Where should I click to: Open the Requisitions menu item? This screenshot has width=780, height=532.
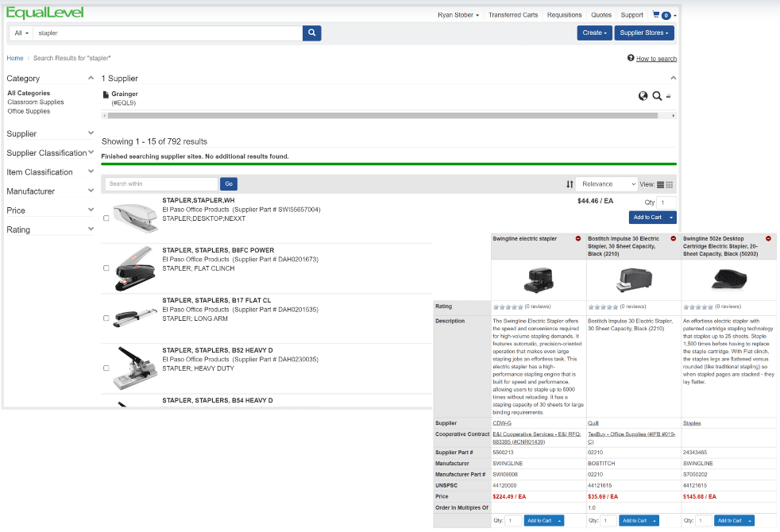click(x=565, y=15)
